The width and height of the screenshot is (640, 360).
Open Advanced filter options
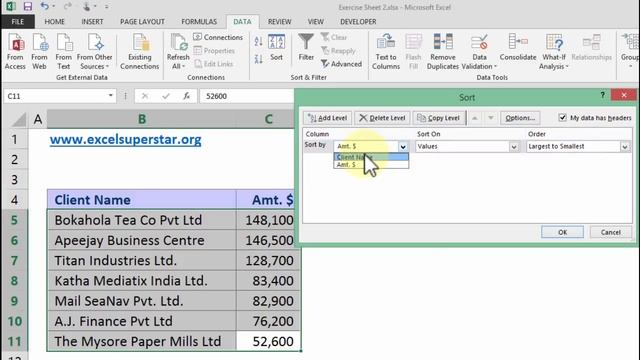(x=341, y=64)
